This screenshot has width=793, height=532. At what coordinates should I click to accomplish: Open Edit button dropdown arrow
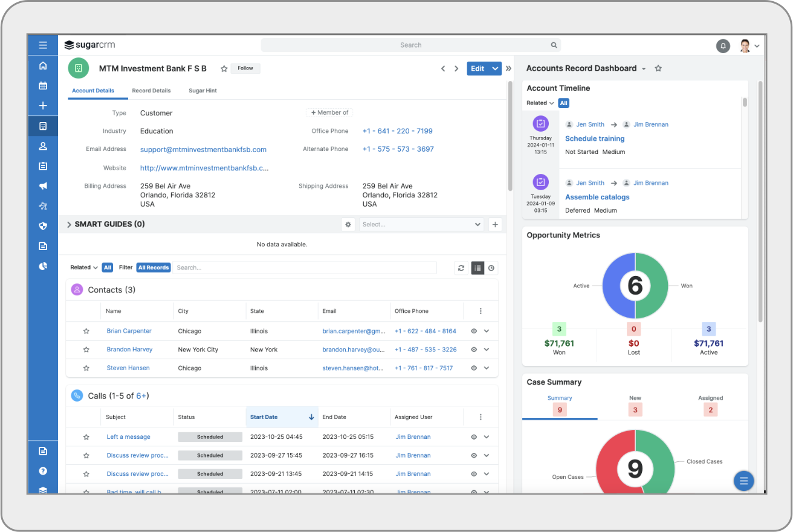[496, 69]
